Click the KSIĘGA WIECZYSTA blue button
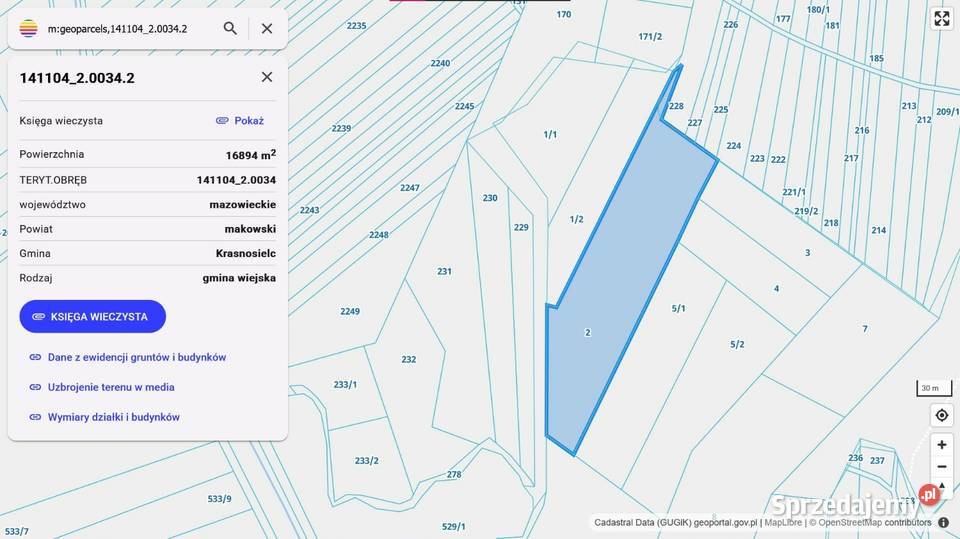This screenshot has width=960, height=539. pos(92,317)
